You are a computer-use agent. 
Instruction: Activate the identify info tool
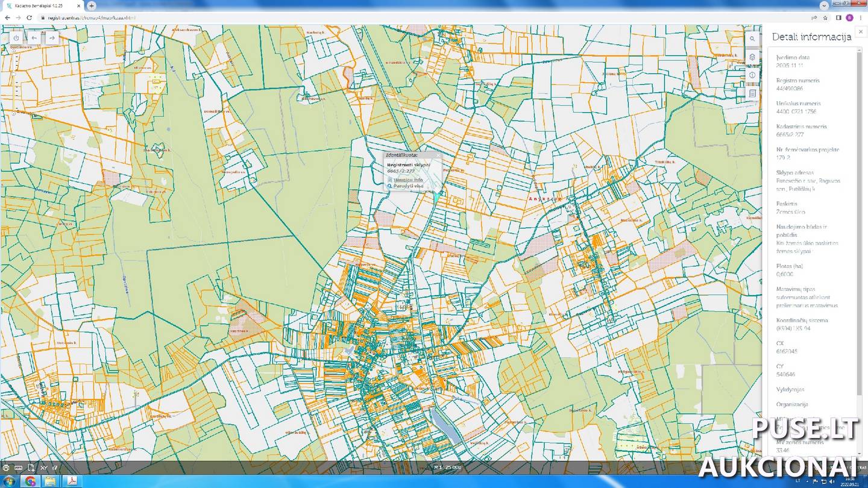(x=752, y=75)
